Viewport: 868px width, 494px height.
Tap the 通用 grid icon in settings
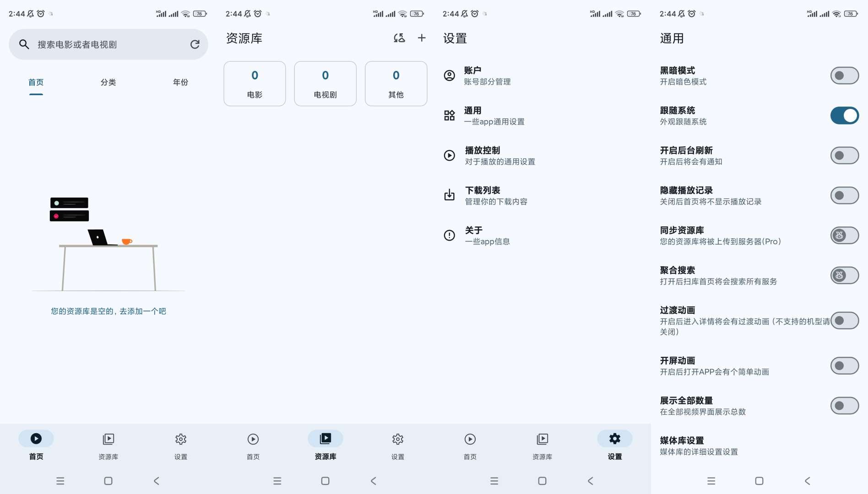click(x=450, y=115)
